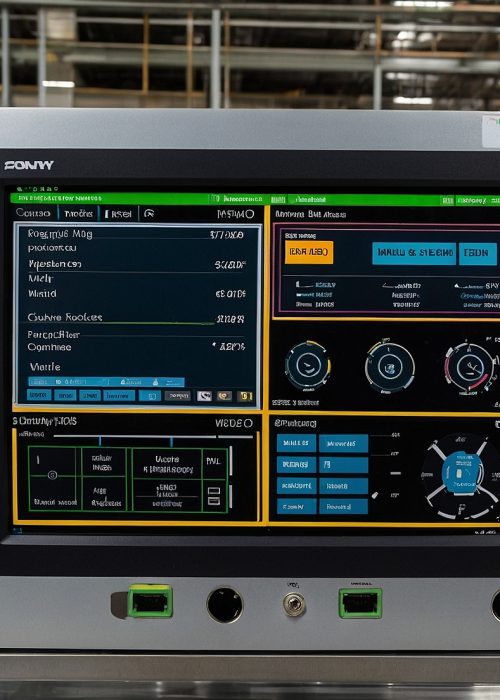Click the left green Ethernet port on the bezel

[150, 601]
